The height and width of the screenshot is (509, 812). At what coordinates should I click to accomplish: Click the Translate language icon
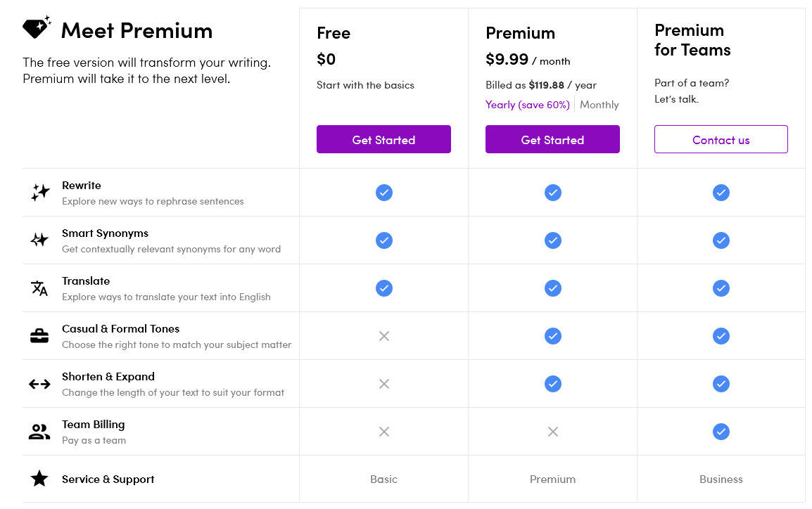[39, 288]
